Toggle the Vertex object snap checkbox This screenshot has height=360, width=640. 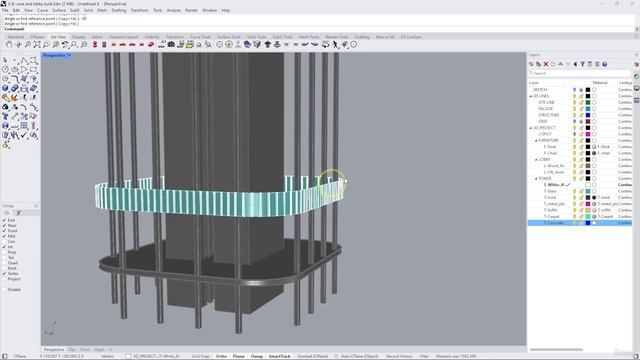point(4,273)
